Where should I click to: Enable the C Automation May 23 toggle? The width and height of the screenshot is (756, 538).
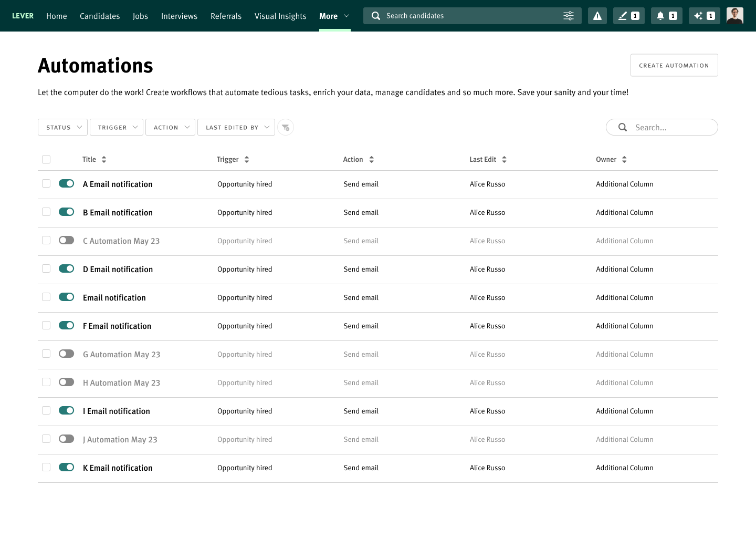pos(67,240)
